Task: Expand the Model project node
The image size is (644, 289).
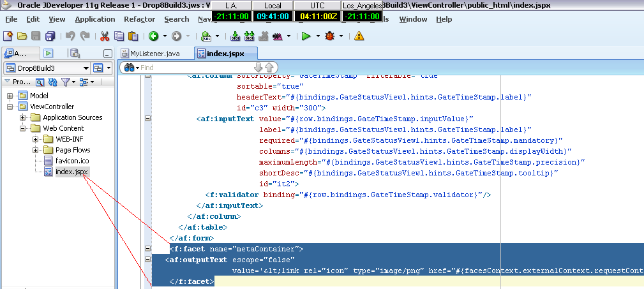Action: 10,96
